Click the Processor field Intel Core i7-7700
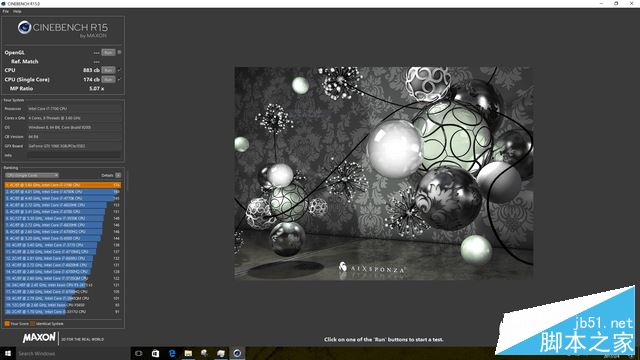The width and height of the screenshot is (640, 360). (x=74, y=109)
